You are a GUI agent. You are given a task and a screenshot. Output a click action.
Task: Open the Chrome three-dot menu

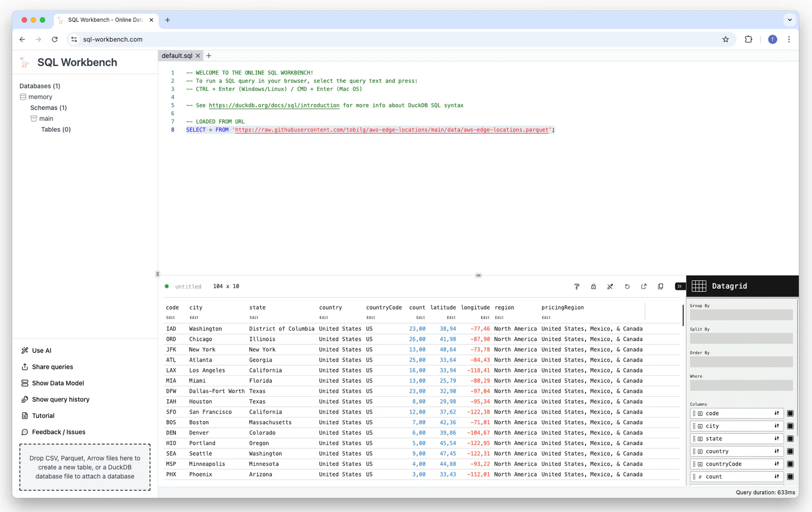(789, 39)
